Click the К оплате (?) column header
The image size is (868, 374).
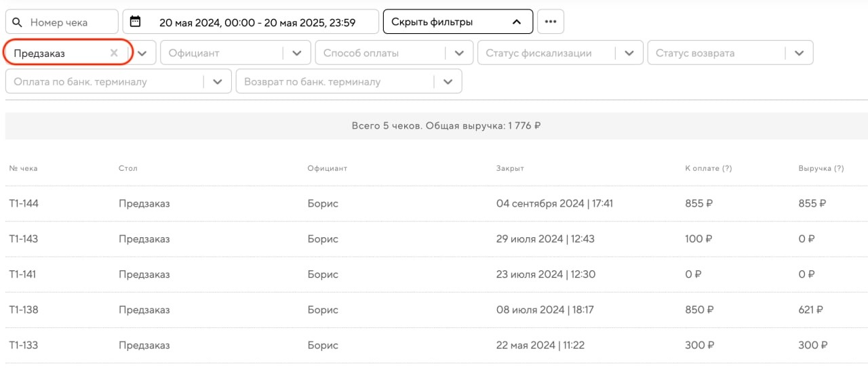pos(708,168)
